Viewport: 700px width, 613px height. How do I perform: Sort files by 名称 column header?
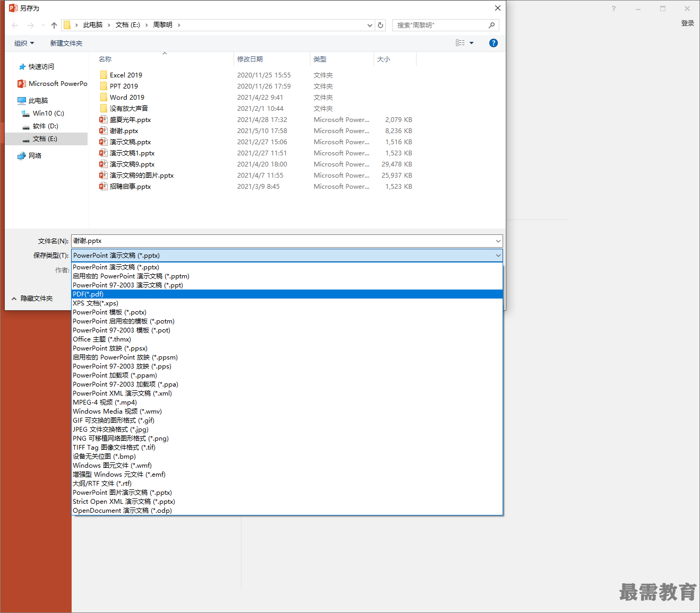coord(105,59)
